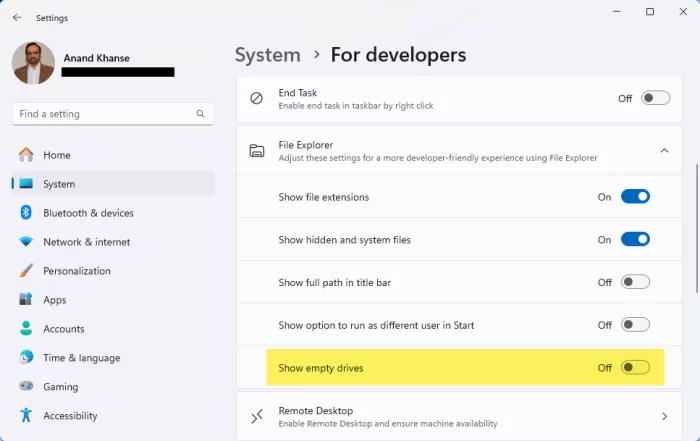Click the Find a setting search box
This screenshot has width=700, height=441.
tap(112, 114)
